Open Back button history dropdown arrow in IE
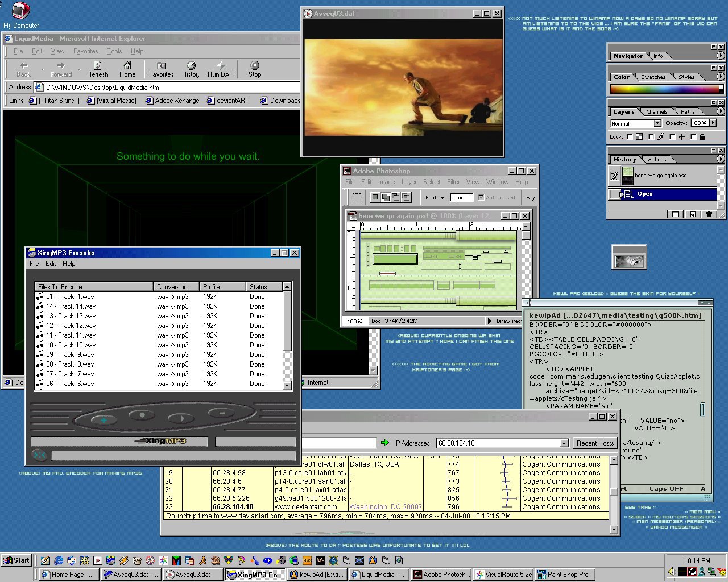Image resolution: width=728 pixels, height=582 pixels. coord(42,70)
